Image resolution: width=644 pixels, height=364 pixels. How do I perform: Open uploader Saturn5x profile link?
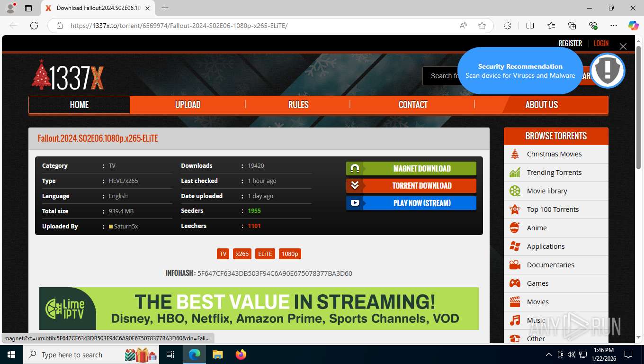coord(126,227)
